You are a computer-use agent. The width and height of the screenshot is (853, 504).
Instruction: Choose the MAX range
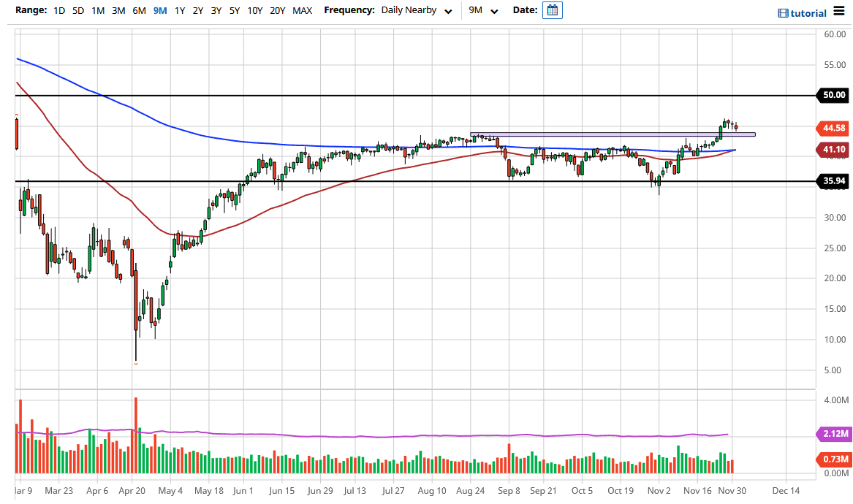302,11
